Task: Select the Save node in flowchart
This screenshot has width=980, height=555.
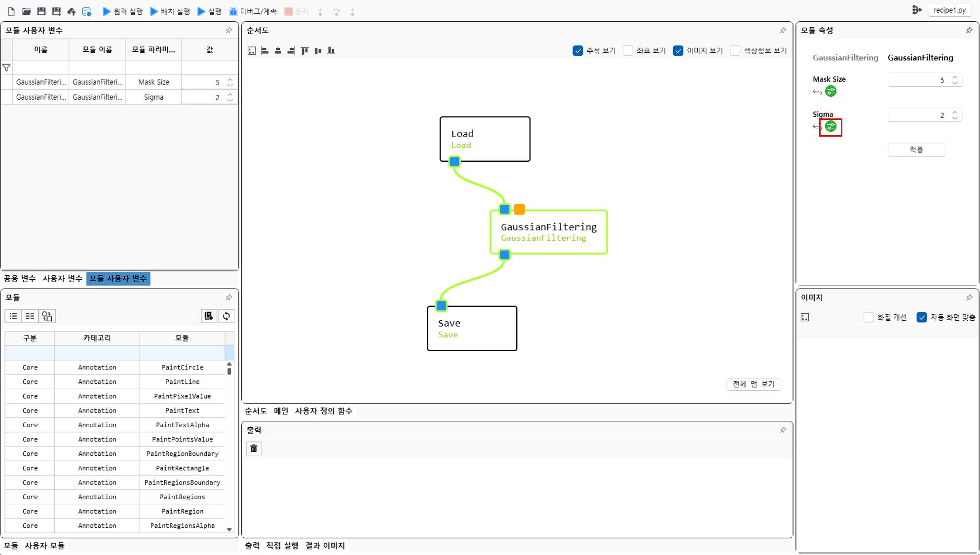Action: 472,329
